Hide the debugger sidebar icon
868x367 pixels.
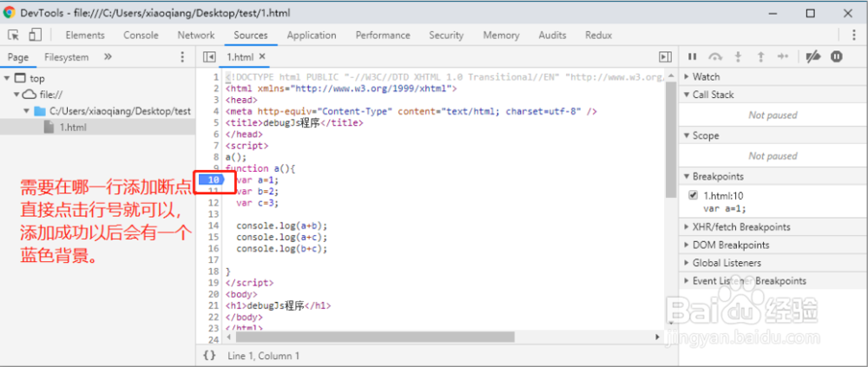(665, 57)
